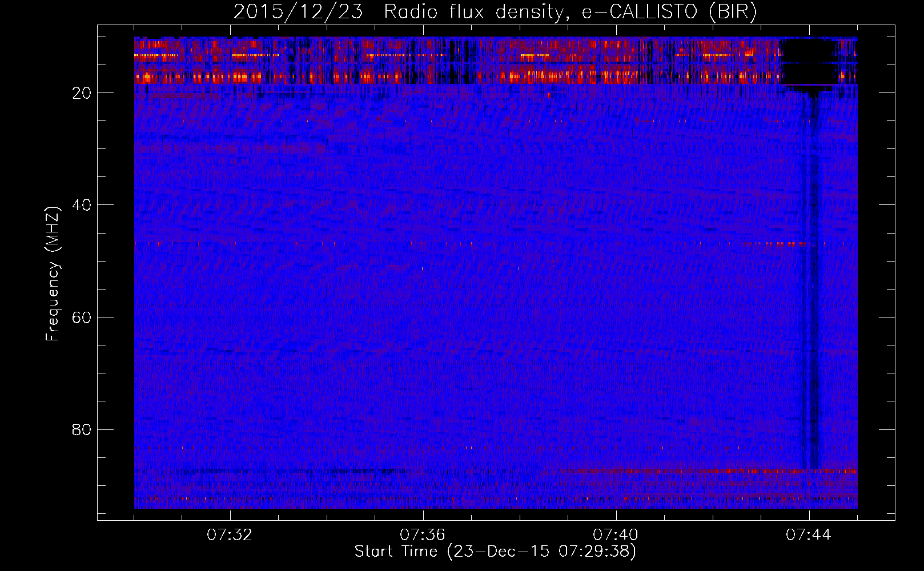
Task: Click the 07:36 time tick label
Action: [423, 535]
